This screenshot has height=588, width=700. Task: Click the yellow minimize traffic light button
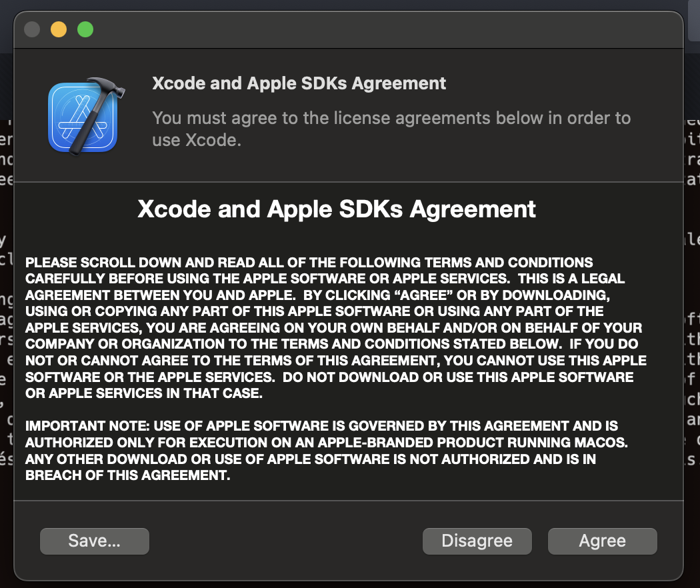(58, 28)
